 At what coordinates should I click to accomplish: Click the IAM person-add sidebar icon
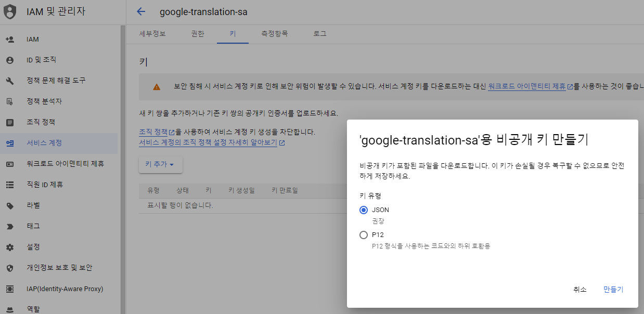pos(9,39)
